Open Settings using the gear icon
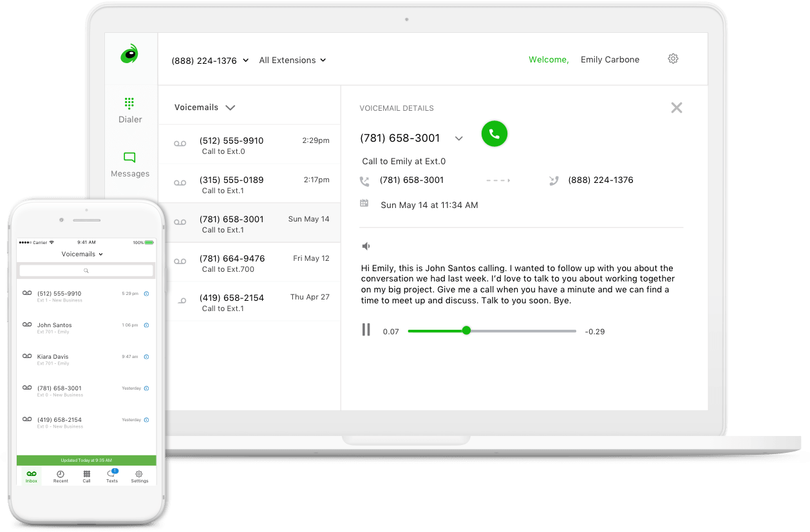The width and height of the screenshot is (810, 532). tap(673, 58)
